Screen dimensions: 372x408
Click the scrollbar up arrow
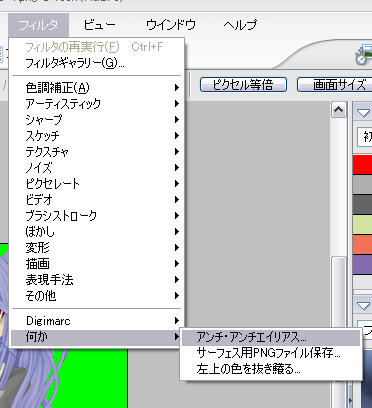tap(339, 110)
